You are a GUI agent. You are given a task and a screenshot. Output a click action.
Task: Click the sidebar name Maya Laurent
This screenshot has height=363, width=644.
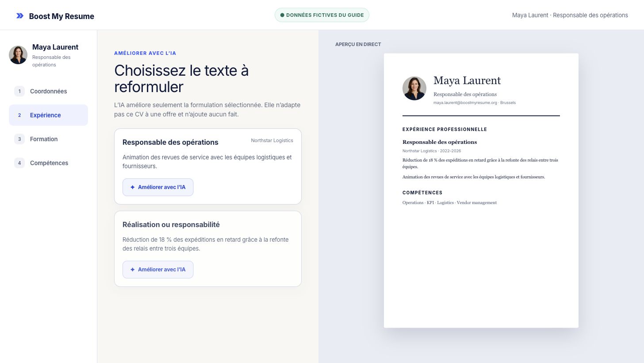[x=55, y=47]
